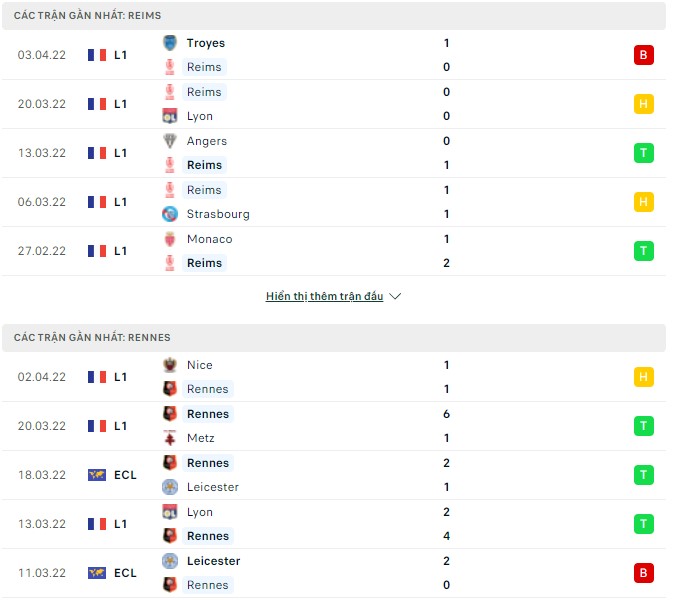The width and height of the screenshot is (676, 600).
Task: Click the Troyes team crest icon
Action: tap(170, 43)
